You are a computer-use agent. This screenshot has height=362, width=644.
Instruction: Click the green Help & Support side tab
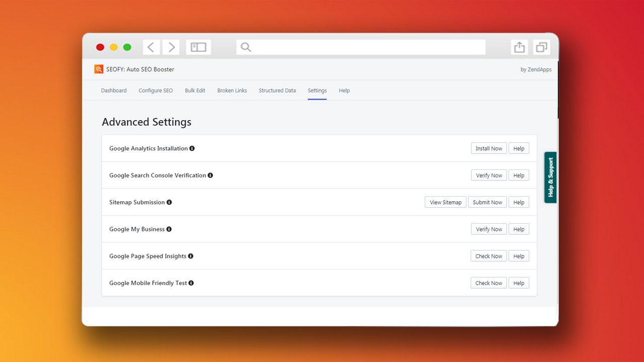click(x=550, y=177)
